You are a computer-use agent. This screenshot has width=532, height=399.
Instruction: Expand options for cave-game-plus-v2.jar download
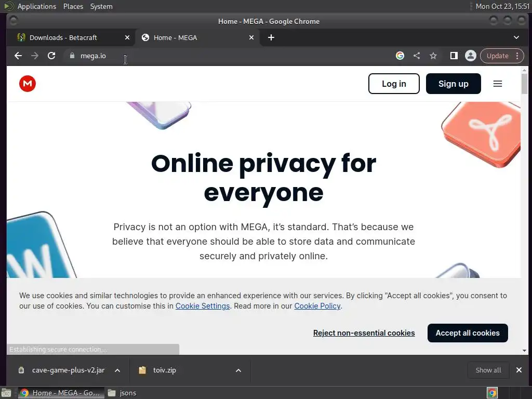(117, 370)
